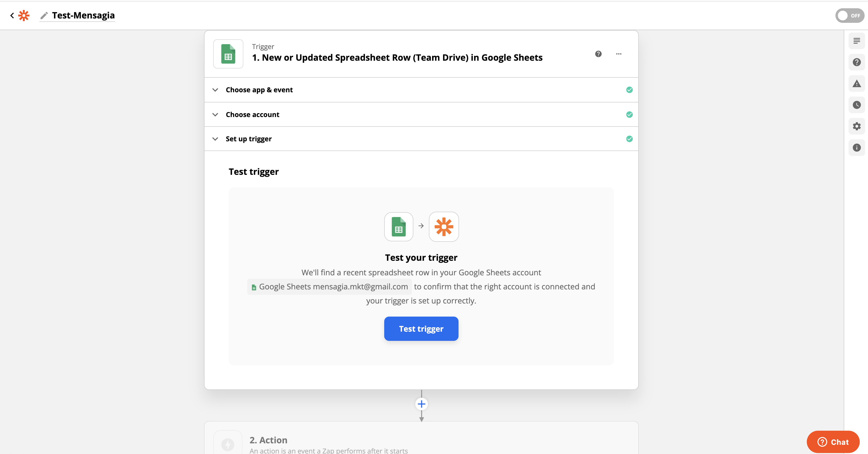Open the warning triangle panel in sidebar

(x=857, y=84)
